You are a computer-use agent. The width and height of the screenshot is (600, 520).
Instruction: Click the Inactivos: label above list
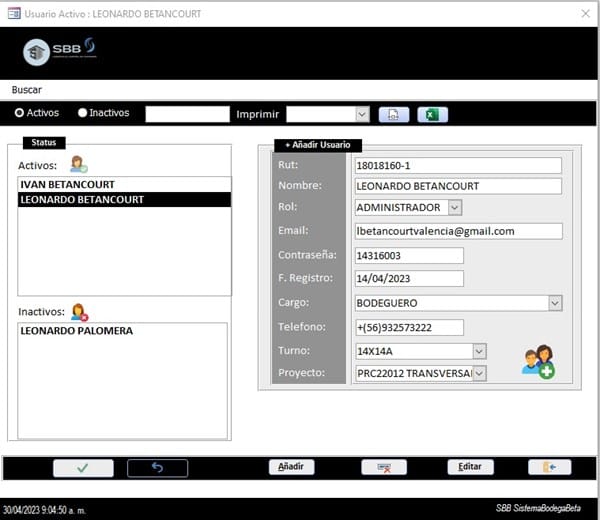click(41, 312)
